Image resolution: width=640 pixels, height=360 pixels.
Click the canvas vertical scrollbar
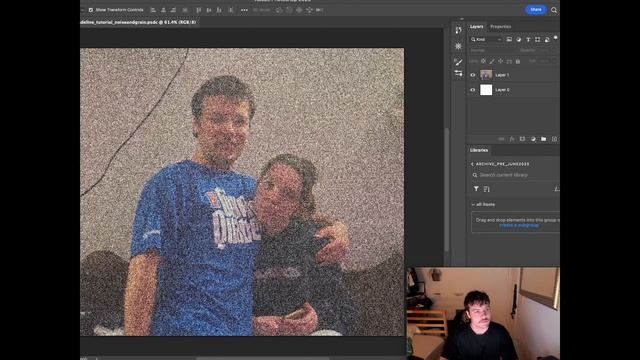[x=447, y=190]
